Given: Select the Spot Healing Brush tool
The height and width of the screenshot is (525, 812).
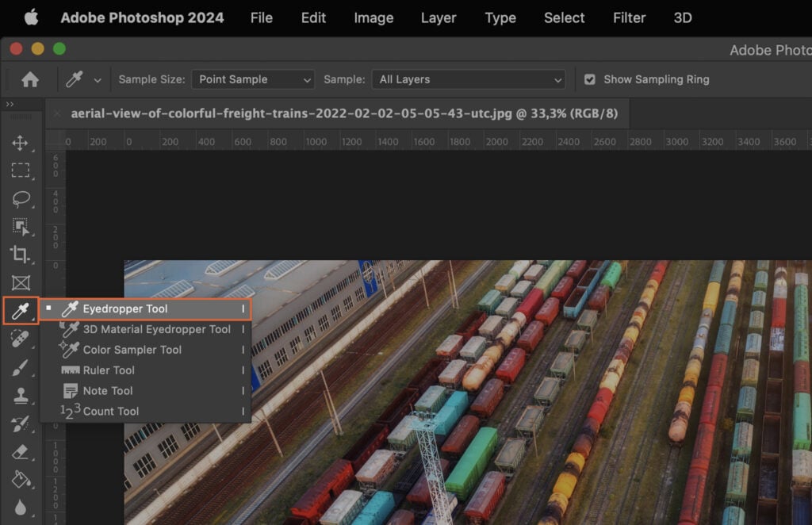Looking at the screenshot, I should pyautogui.click(x=21, y=339).
